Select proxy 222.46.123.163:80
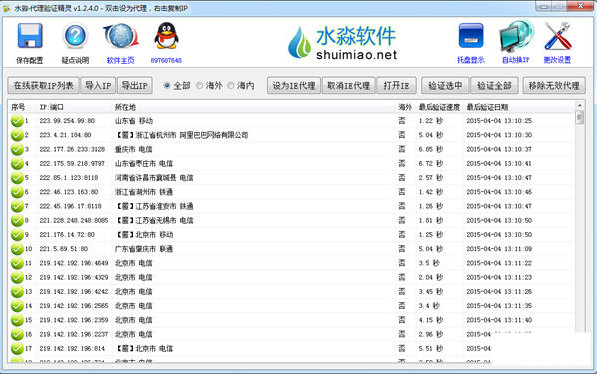This screenshot has width=597, height=374. pos(69,192)
